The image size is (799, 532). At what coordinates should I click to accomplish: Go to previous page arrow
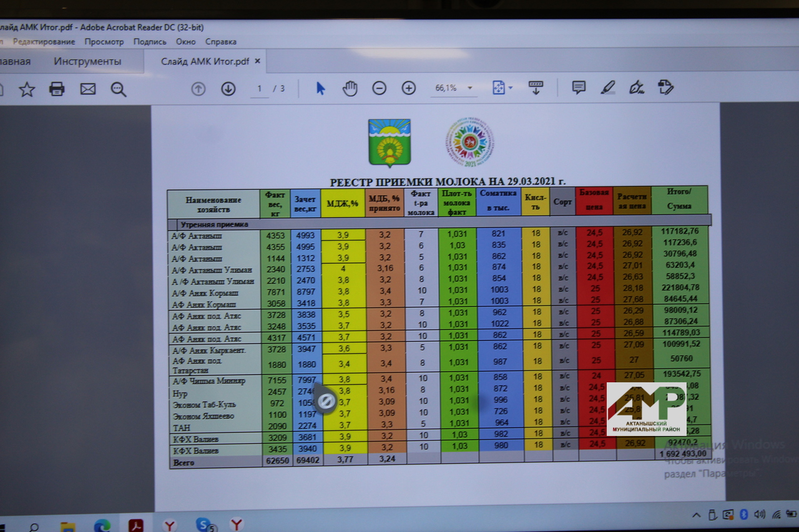tap(199, 89)
